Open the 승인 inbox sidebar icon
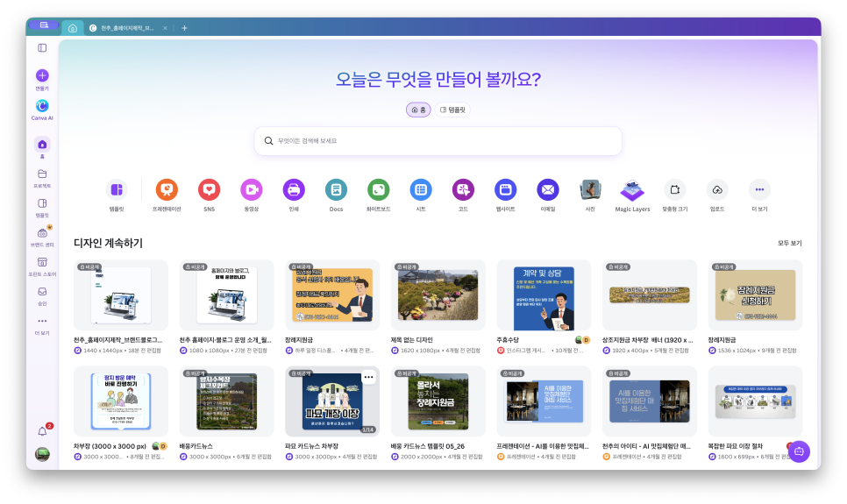Image resolution: width=847 pixels, height=504 pixels. pyautogui.click(x=42, y=292)
